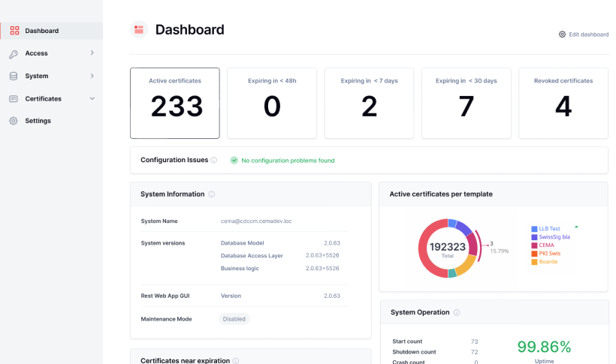
Task: Open the Settings menu item
Action: (x=38, y=121)
